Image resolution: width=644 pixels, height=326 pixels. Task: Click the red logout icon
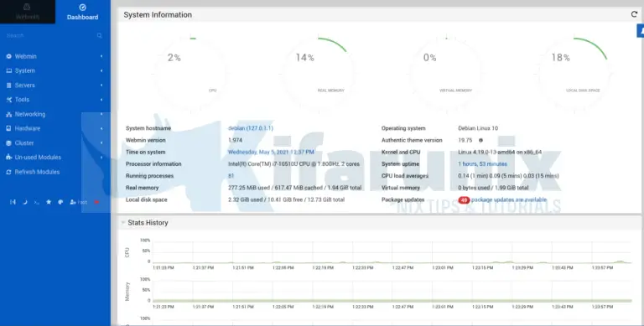(96, 202)
